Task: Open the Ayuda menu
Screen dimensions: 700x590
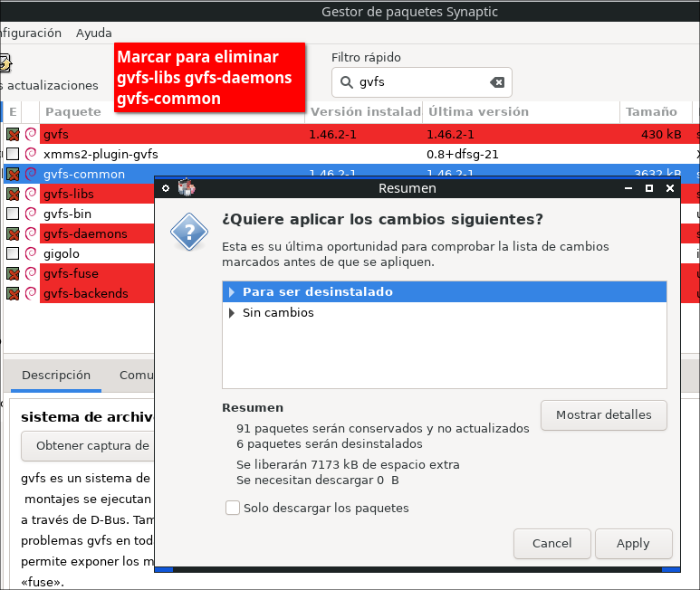Action: 94,33
